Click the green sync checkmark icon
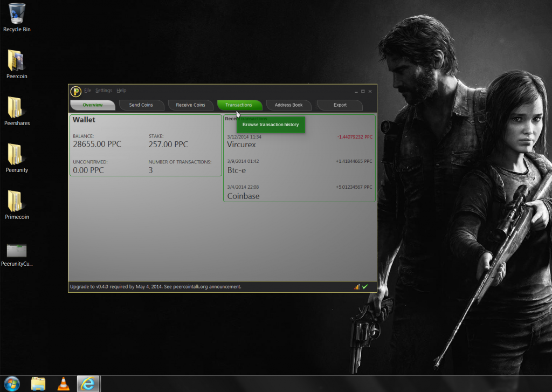This screenshot has width=552, height=392. coord(365,287)
